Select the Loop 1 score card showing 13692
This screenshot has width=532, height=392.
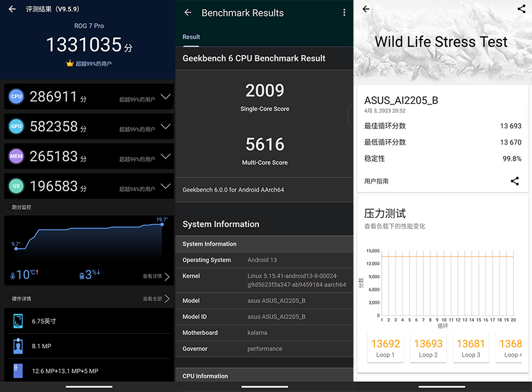385,348
